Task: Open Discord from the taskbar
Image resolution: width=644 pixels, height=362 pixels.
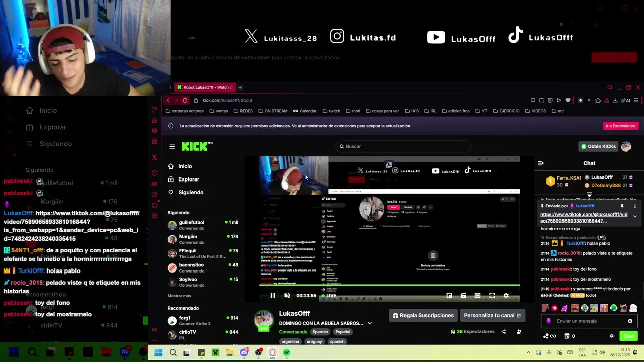Action: (244, 353)
